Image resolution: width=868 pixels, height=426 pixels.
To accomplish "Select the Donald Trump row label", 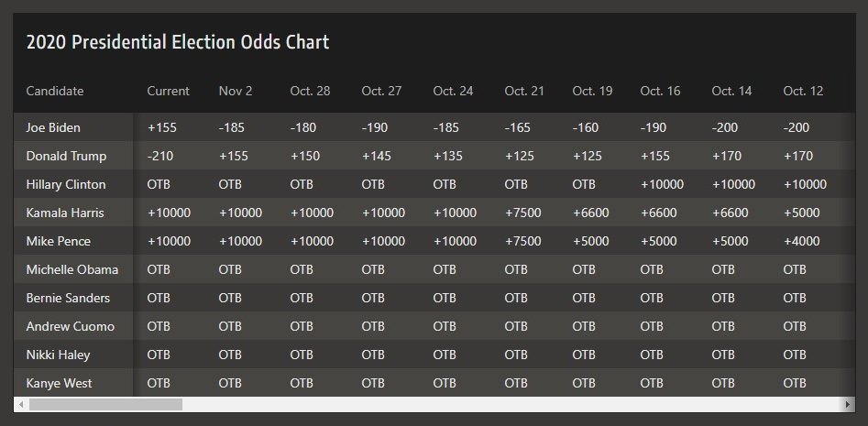I will click(66, 156).
